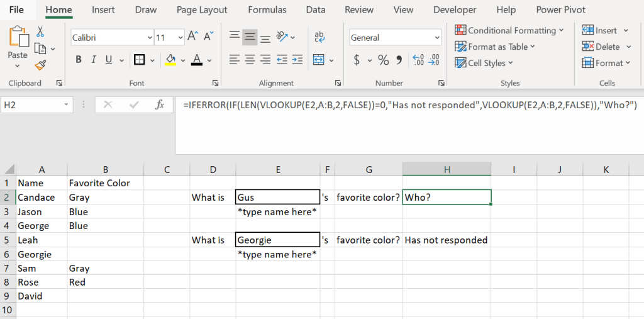Click the Merge & Center icon
Screen dimensions: 644x319
point(318,60)
